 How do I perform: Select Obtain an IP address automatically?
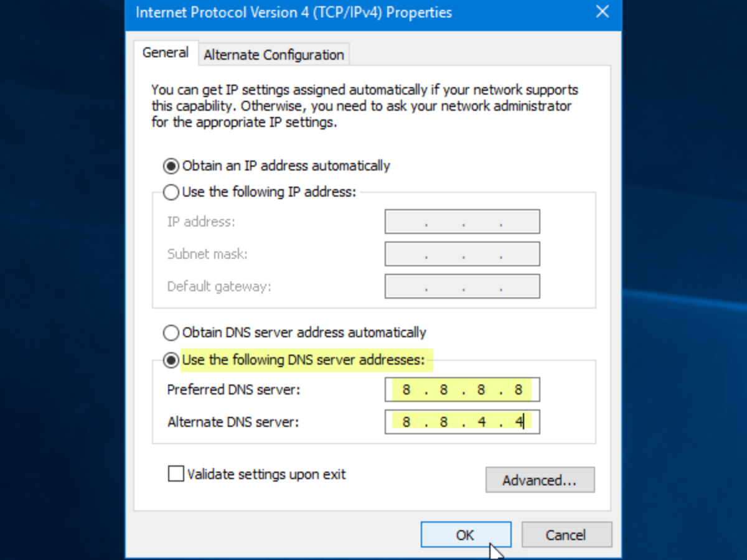click(x=171, y=166)
